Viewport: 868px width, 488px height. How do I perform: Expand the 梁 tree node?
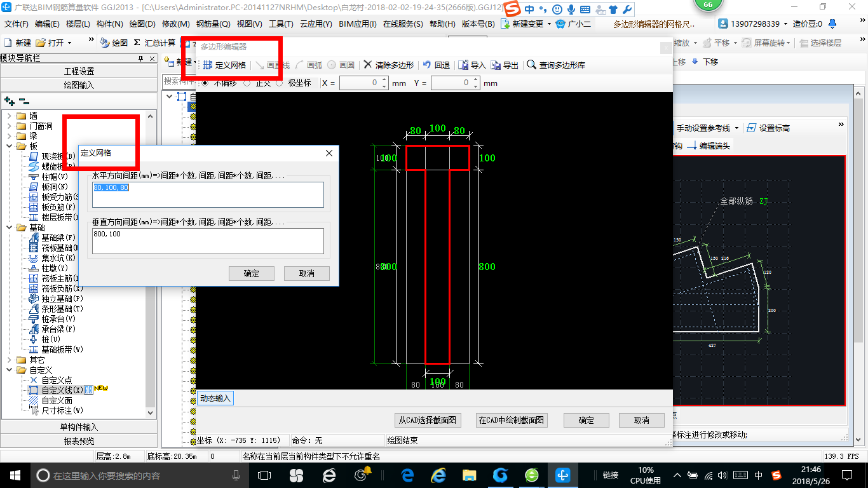9,136
